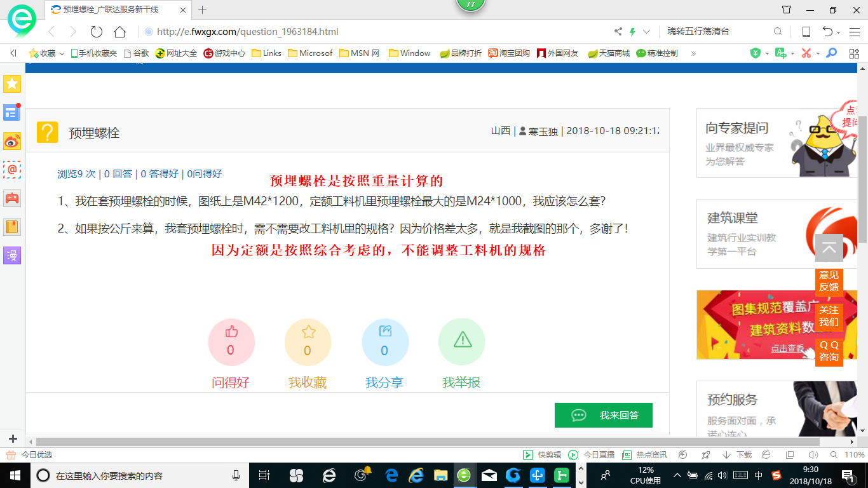Open the Microsof bookmark folder
The width and height of the screenshot is (868, 488).
[x=310, y=53]
